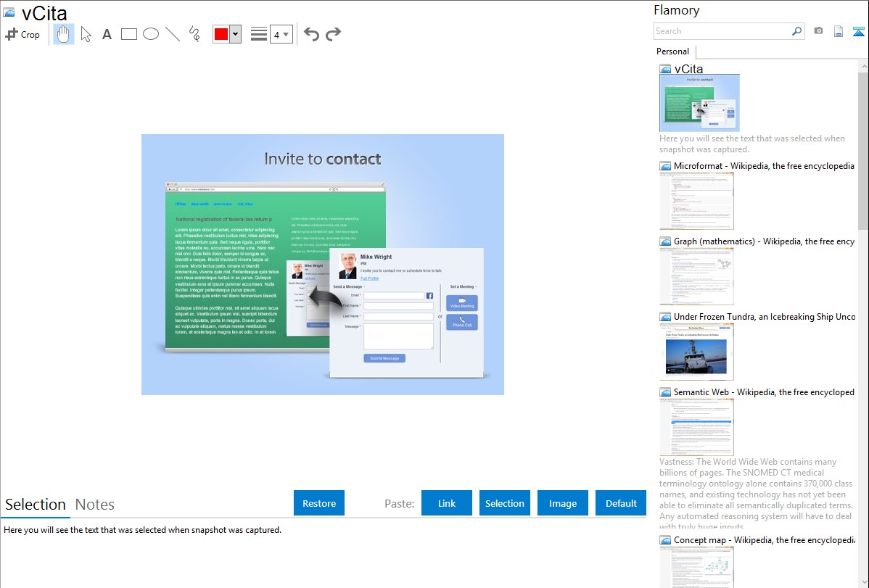The image size is (869, 588).
Task: Open the Under Frozen Tundra snapshot thumbnail
Action: (696, 352)
